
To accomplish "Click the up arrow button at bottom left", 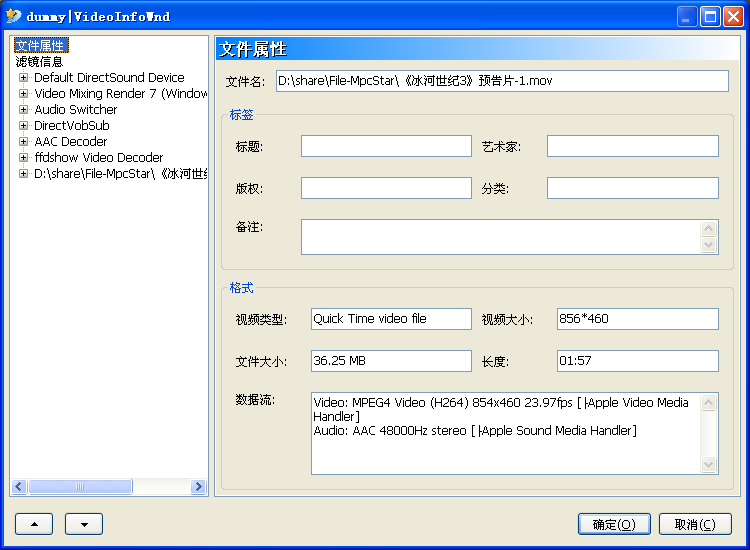I will coord(34,524).
